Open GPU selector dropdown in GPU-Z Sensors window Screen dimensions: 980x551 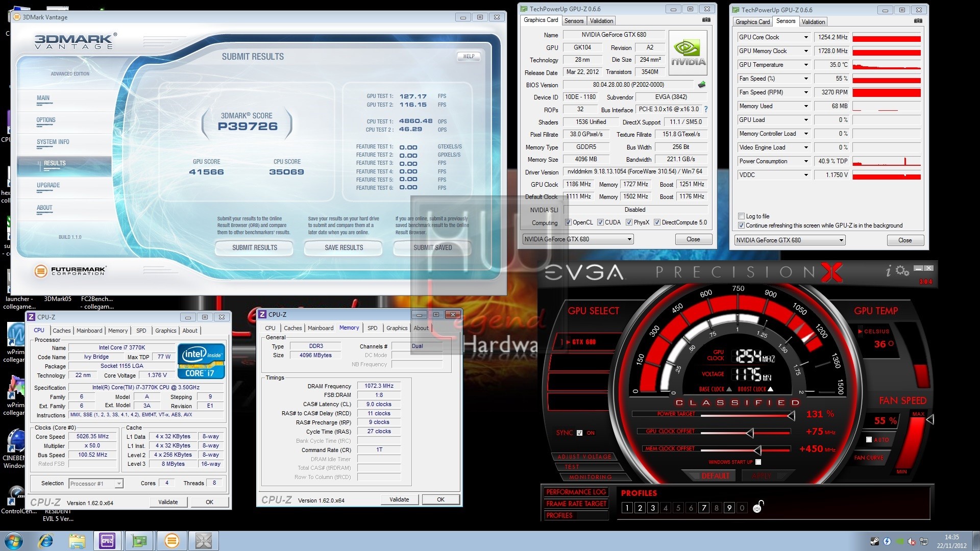click(x=790, y=240)
